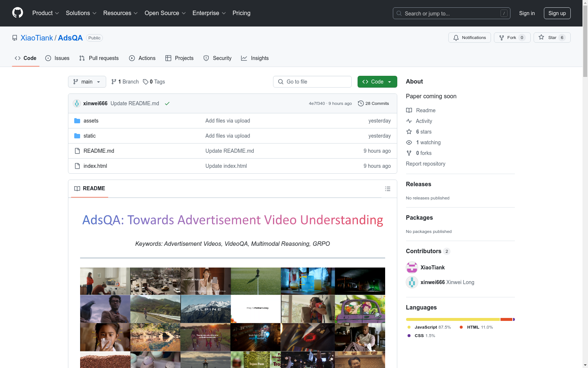
Task: Click the static folder icon
Action: click(x=77, y=136)
